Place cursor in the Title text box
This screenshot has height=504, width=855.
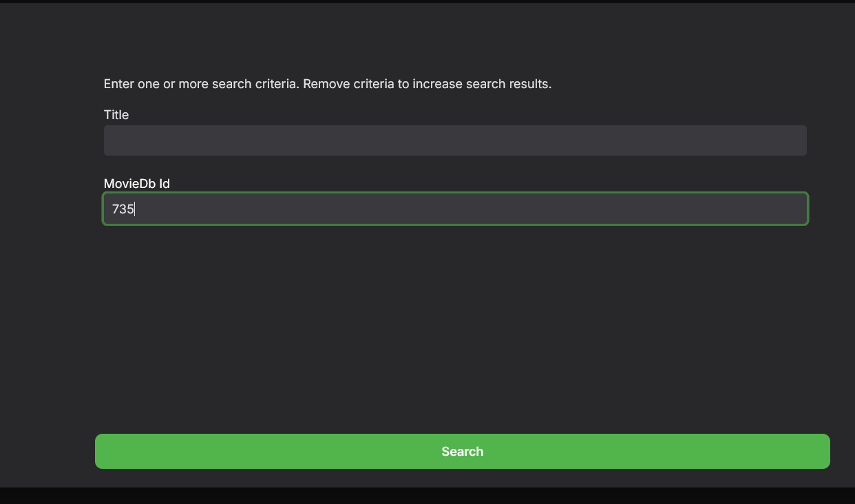tap(454, 140)
